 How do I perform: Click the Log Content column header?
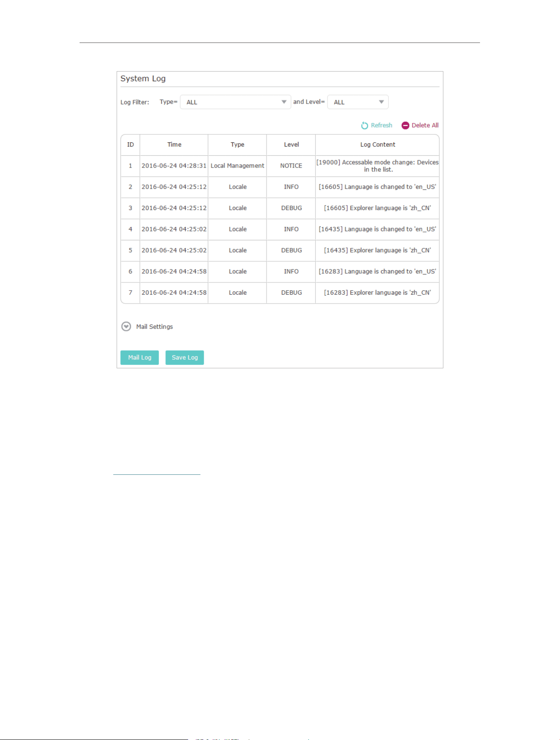(x=378, y=145)
